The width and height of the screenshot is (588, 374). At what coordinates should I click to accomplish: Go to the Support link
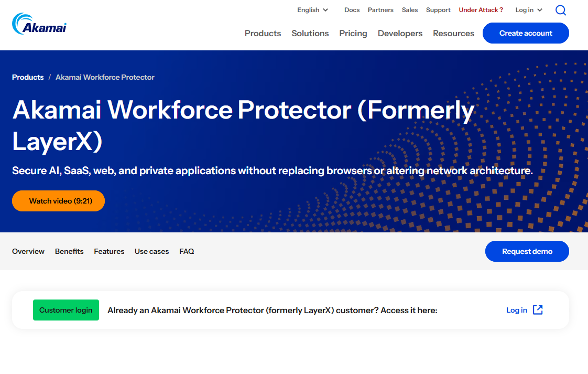click(438, 10)
